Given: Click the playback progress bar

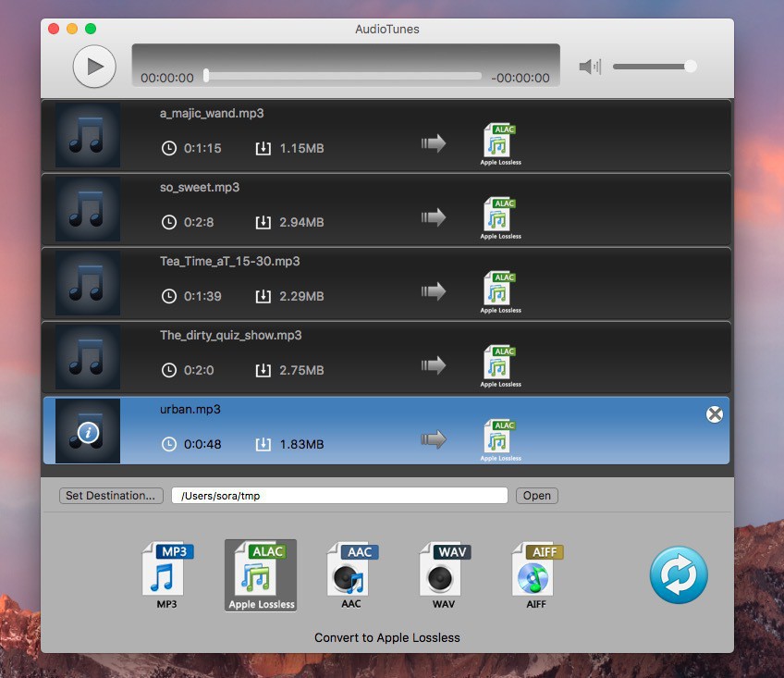Looking at the screenshot, I should [342, 76].
